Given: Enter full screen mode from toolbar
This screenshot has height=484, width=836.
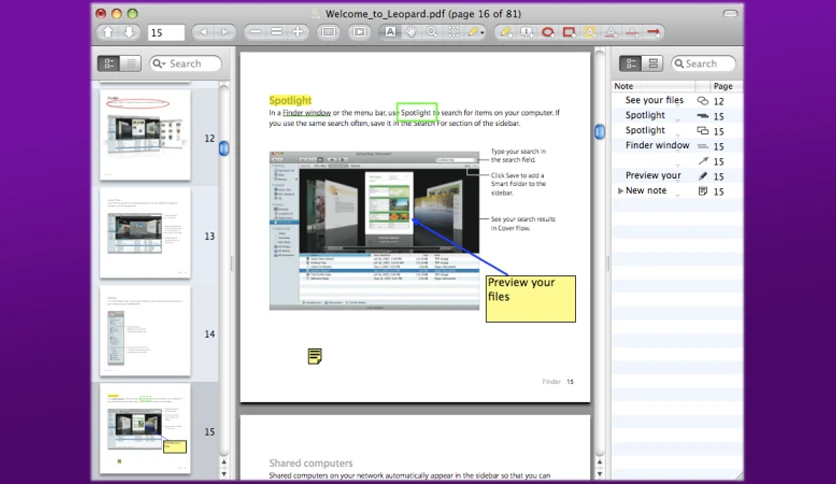Looking at the screenshot, I should coord(328,33).
